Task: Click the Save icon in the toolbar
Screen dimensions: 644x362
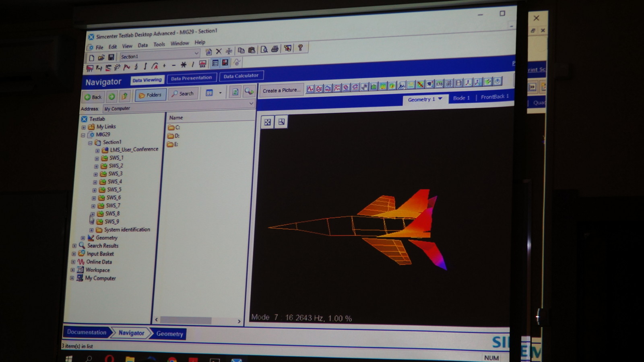Action: (111, 58)
